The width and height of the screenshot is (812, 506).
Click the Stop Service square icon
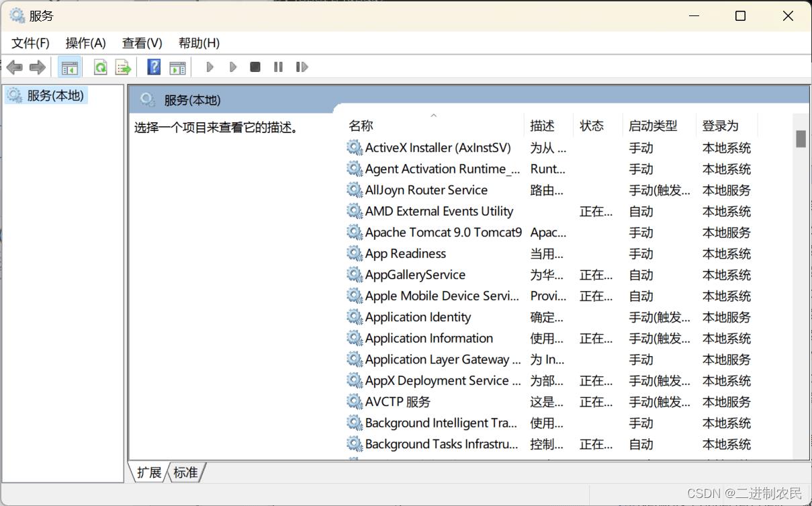point(255,67)
